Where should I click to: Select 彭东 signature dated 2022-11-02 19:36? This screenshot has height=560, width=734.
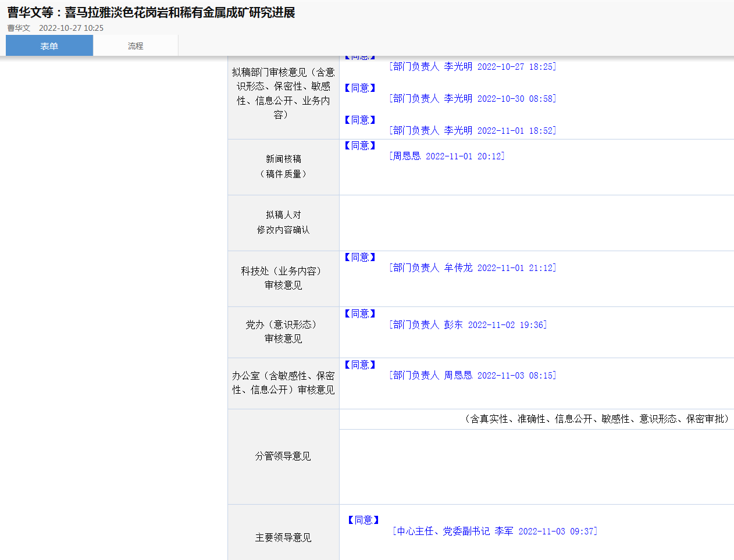click(x=468, y=325)
